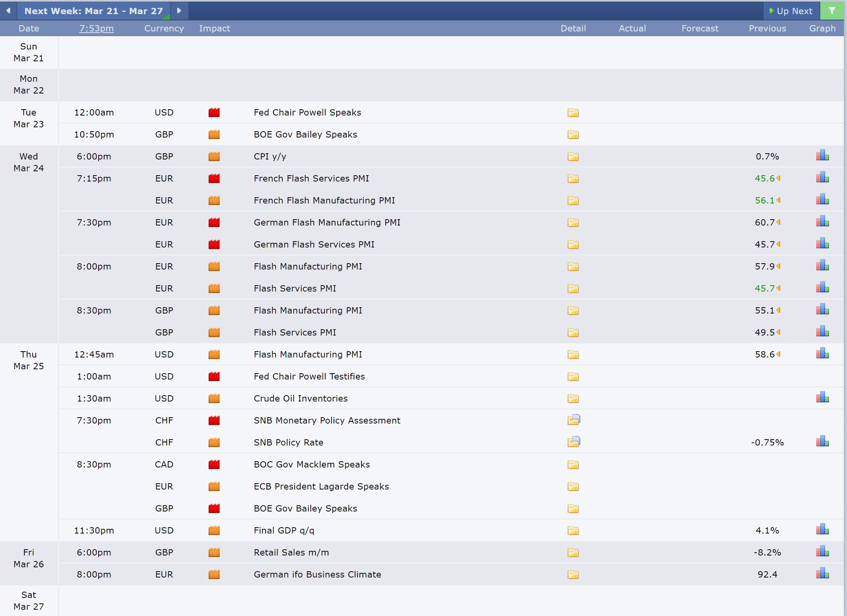Show graph for SNB Policy Rate
Image resolution: width=847 pixels, height=616 pixels.
tap(822, 442)
